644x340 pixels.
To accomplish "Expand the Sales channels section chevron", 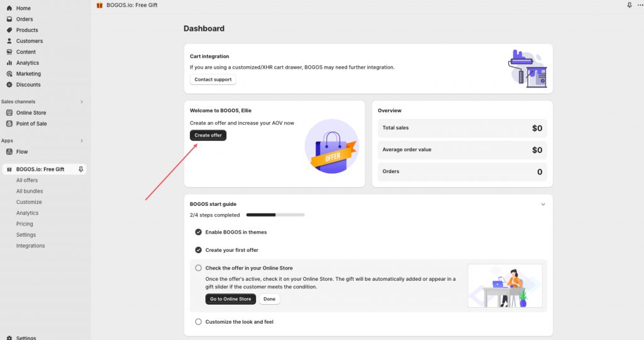I will (82, 102).
